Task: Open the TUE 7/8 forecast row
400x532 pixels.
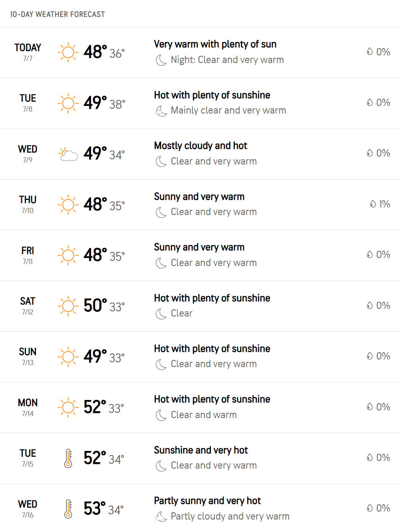Action: (x=200, y=103)
